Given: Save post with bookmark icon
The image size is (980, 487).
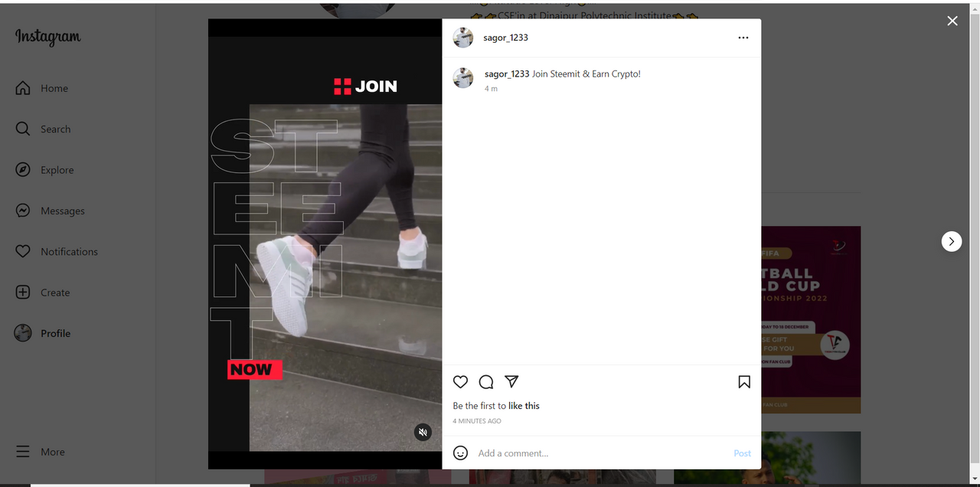Looking at the screenshot, I should 744,382.
